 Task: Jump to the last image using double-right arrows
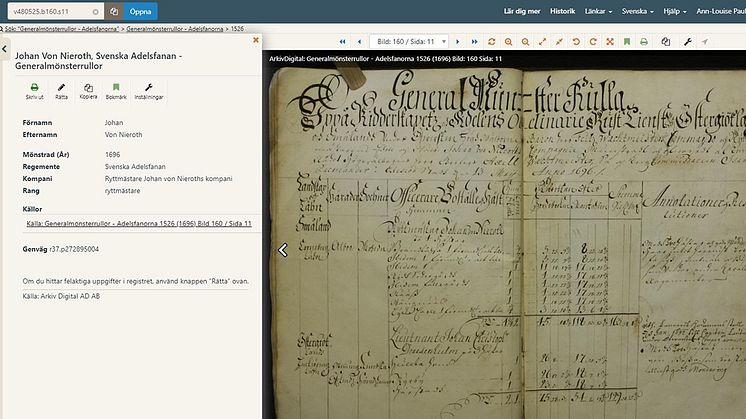point(474,42)
